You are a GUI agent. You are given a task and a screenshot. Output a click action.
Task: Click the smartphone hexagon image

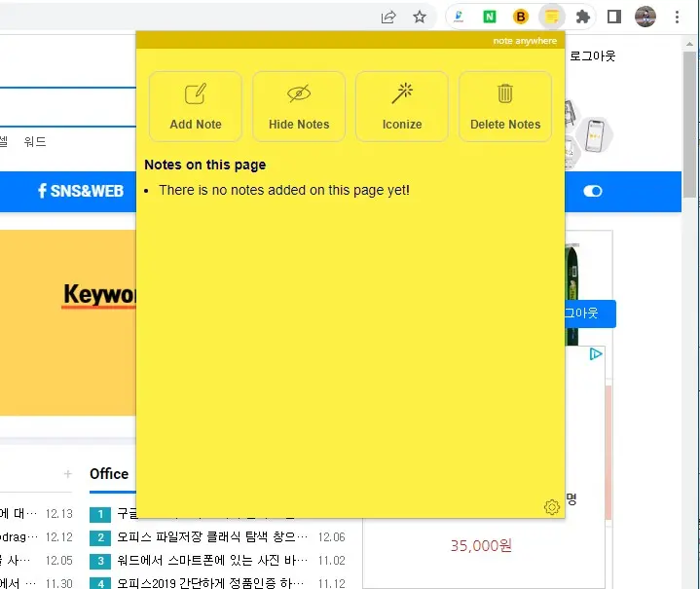click(x=595, y=135)
